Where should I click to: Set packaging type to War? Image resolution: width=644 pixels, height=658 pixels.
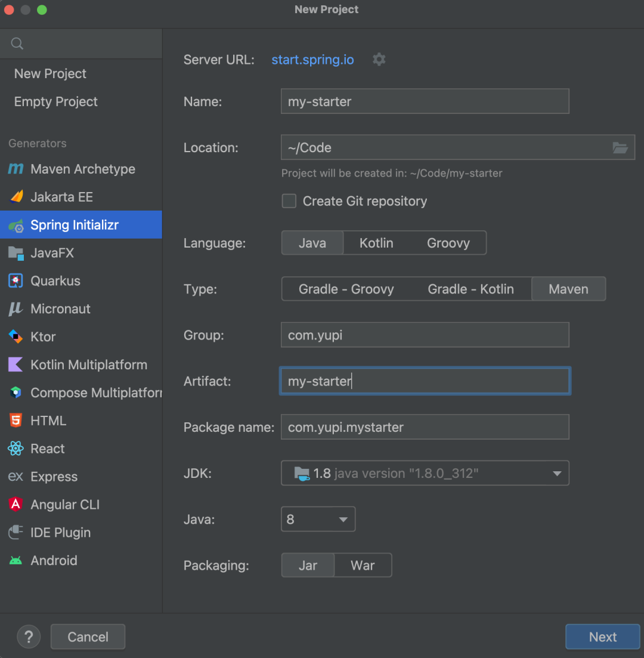click(x=363, y=566)
